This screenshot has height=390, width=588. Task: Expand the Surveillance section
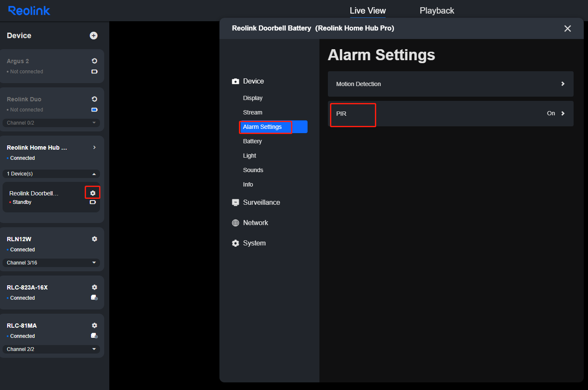coord(261,203)
